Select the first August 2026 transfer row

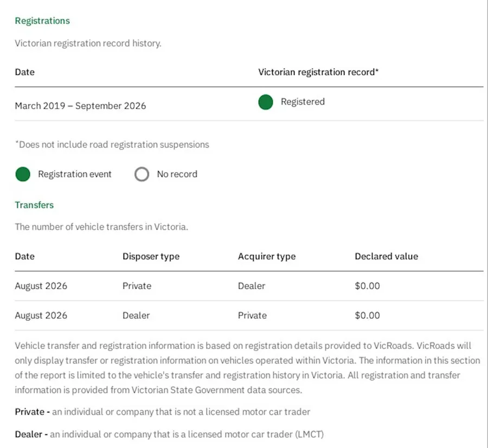(x=249, y=286)
